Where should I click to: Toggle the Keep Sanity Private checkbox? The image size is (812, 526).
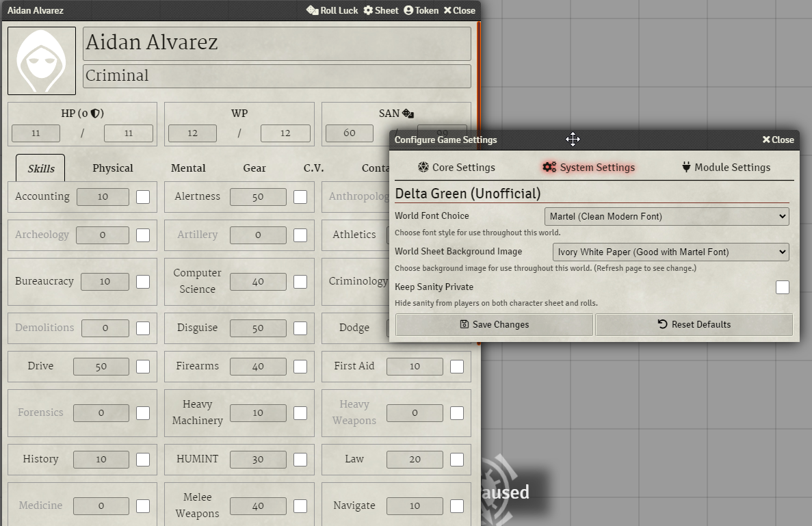pyautogui.click(x=782, y=287)
